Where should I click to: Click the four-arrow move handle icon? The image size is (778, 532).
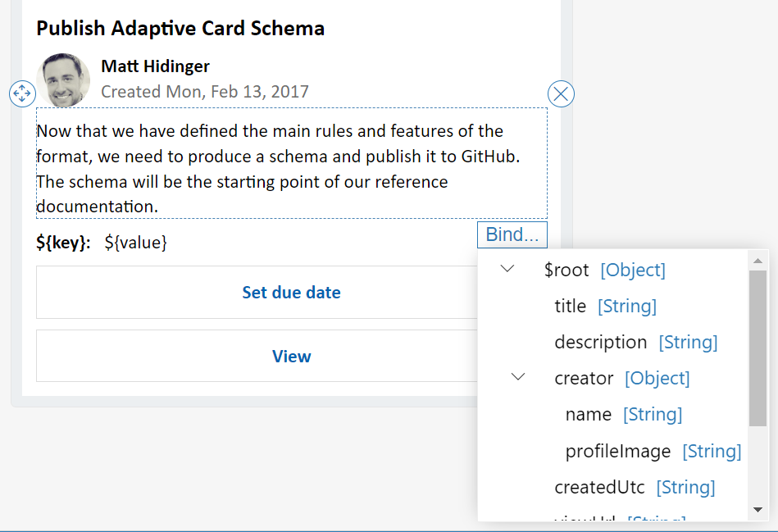(x=22, y=94)
